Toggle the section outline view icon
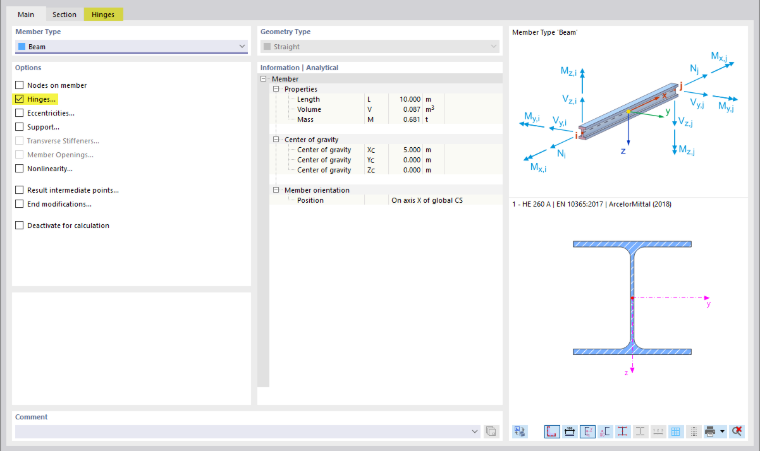Image resolution: width=760 pixels, height=451 pixels. [552, 431]
